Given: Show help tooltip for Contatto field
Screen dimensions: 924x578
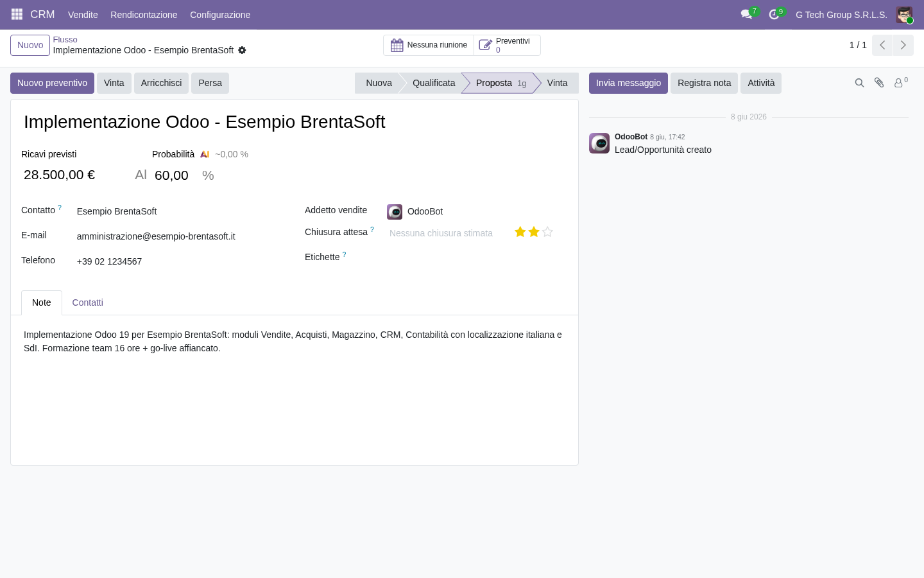Looking at the screenshot, I should (x=60, y=207).
